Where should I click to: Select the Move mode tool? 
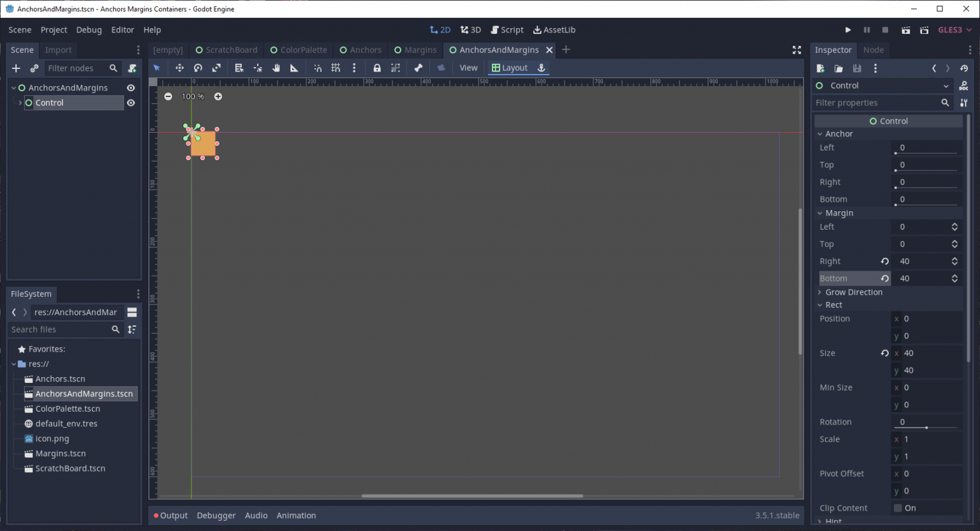pos(179,68)
